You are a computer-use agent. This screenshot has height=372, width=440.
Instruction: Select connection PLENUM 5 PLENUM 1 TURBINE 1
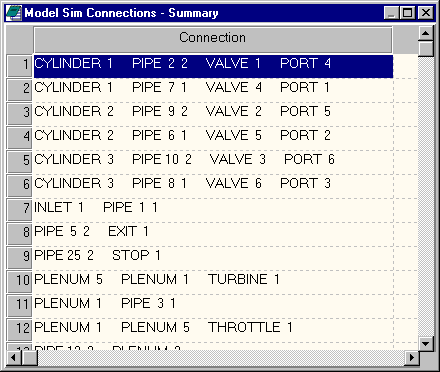213,282
